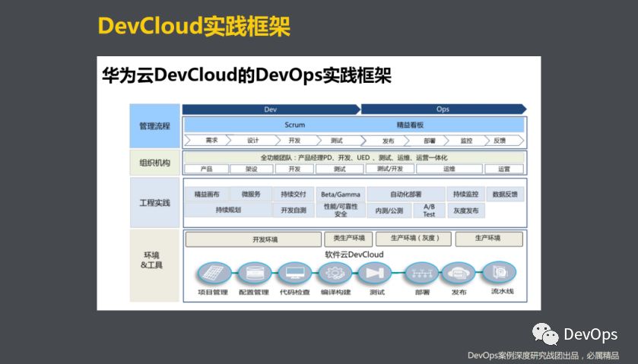Select the 自动化部署 practice cell
The height and width of the screenshot is (364, 638).
coord(405,194)
